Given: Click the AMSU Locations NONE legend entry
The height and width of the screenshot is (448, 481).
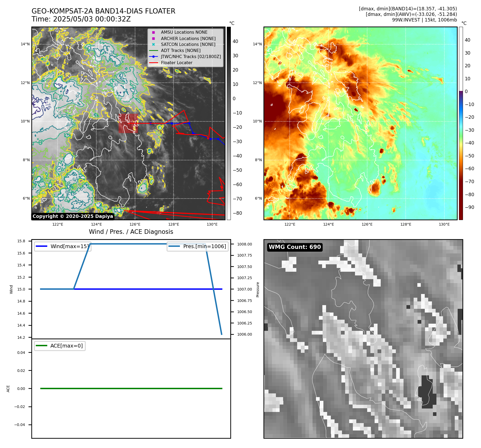Looking at the screenshot, I should [184, 32].
